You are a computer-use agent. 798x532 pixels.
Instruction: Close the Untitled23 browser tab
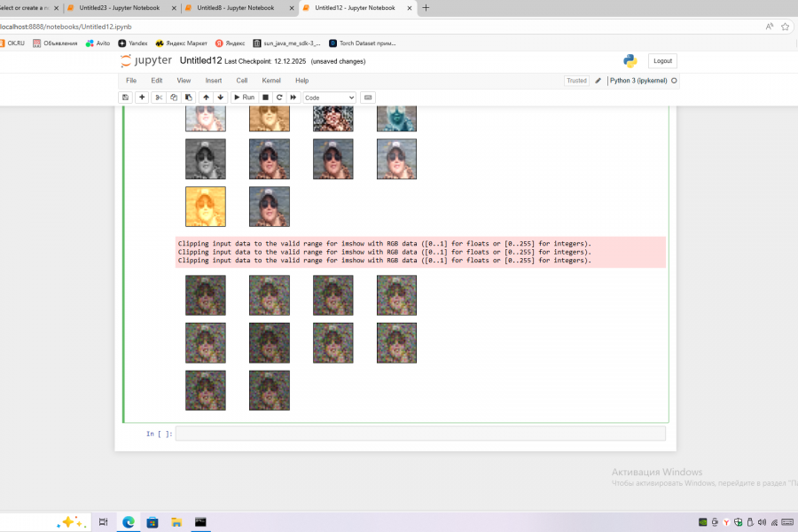tap(174, 8)
